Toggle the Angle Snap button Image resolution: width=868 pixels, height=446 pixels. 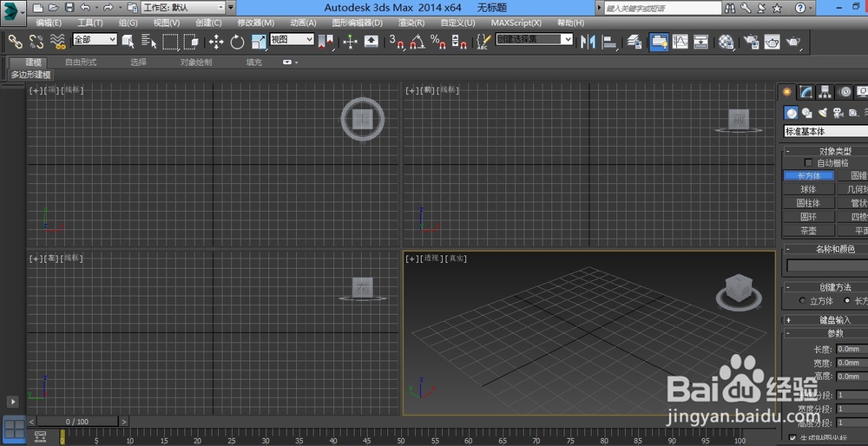coord(418,42)
